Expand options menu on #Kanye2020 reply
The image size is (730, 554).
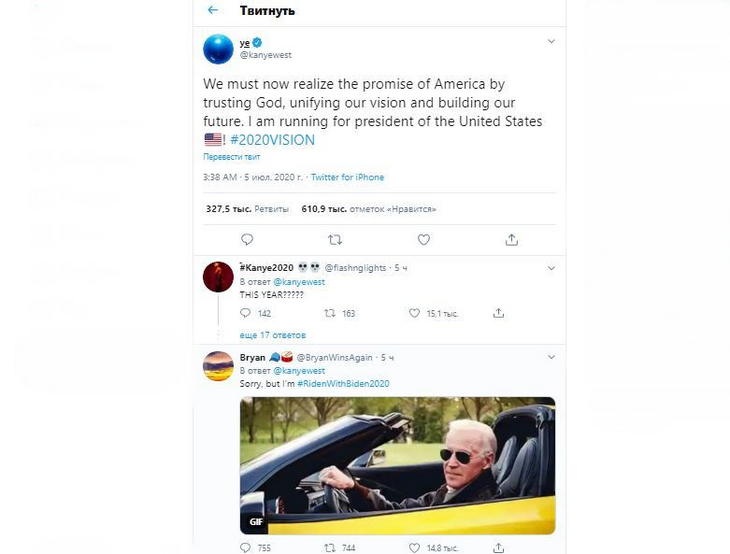[551, 268]
